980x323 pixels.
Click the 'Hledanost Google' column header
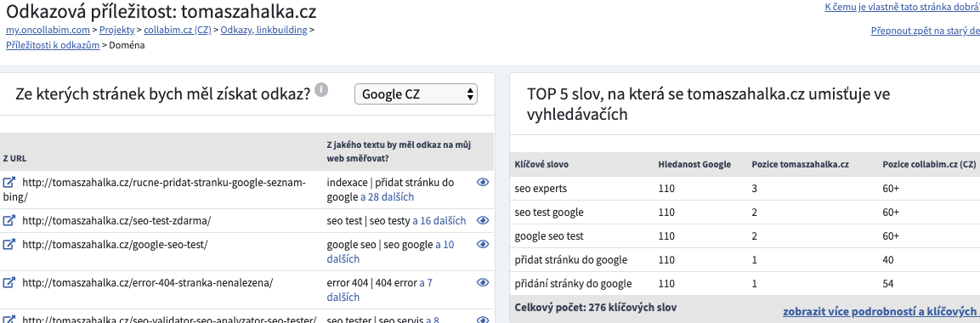(694, 165)
